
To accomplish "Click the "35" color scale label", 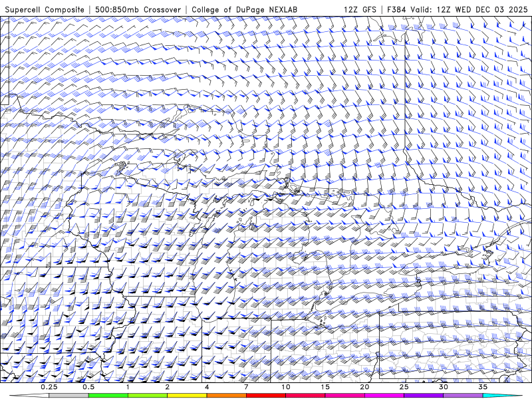I will pyautogui.click(x=483, y=387).
